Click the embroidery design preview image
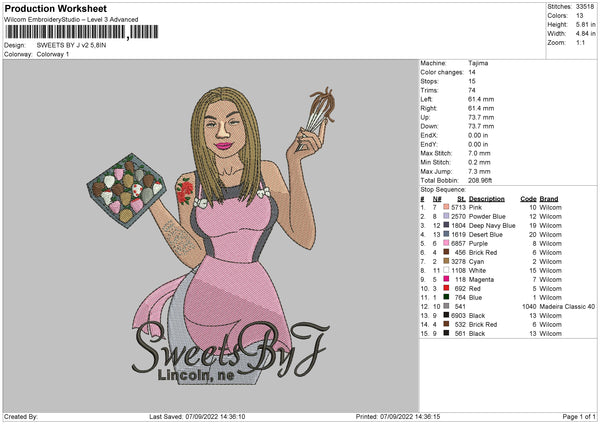Image resolution: width=600 pixels, height=424 pixels. point(211,236)
